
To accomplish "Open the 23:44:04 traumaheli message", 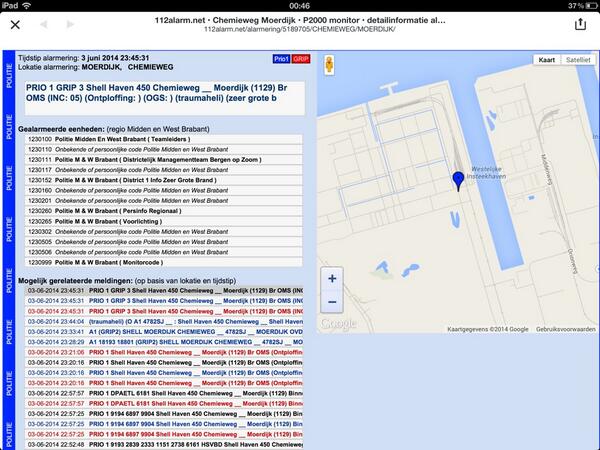I will 165,322.
